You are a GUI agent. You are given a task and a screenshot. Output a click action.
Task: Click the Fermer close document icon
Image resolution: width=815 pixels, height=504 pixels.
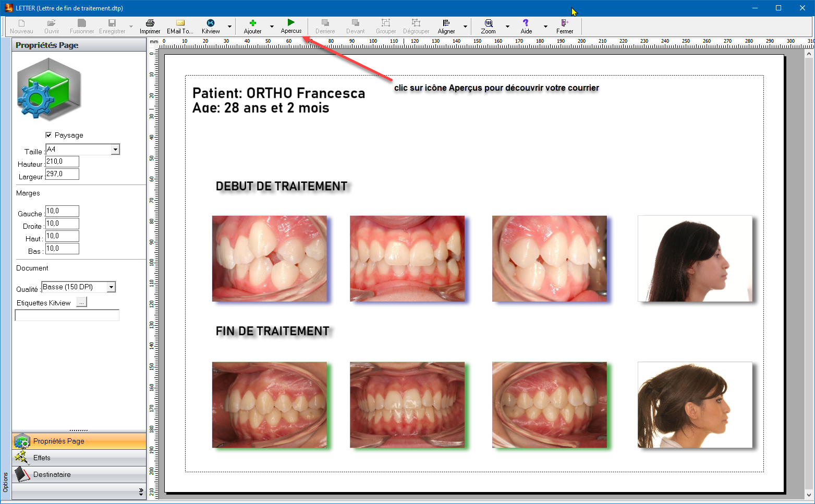coord(564,23)
